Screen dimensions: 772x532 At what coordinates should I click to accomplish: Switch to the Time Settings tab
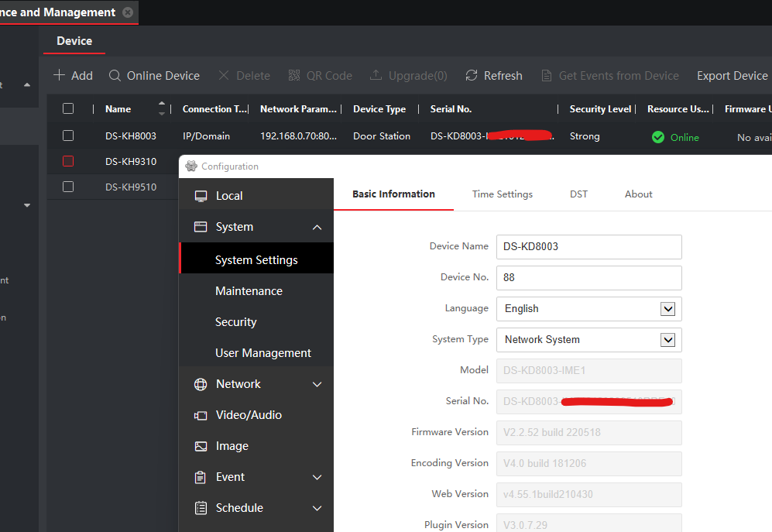click(x=502, y=194)
